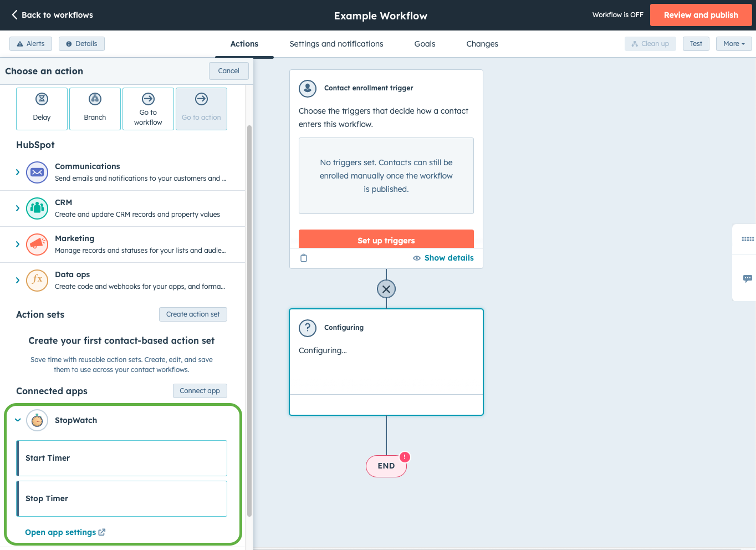Click the action panel vertical scrollbar

click(249, 320)
